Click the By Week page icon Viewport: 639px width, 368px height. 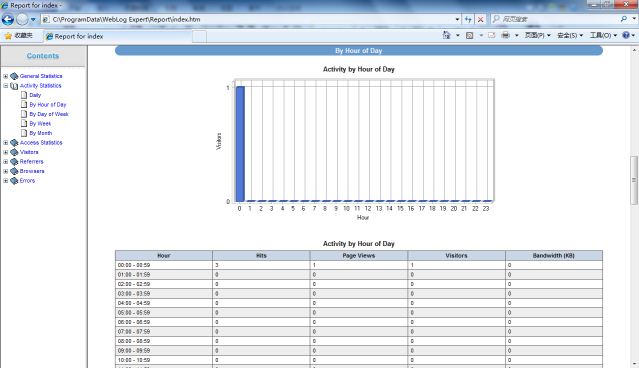pyautogui.click(x=24, y=123)
